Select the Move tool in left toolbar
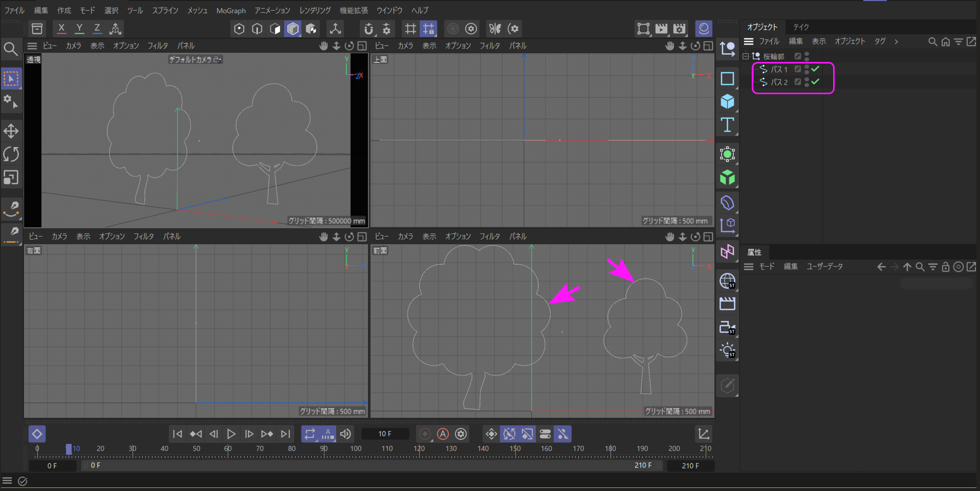 [x=11, y=131]
